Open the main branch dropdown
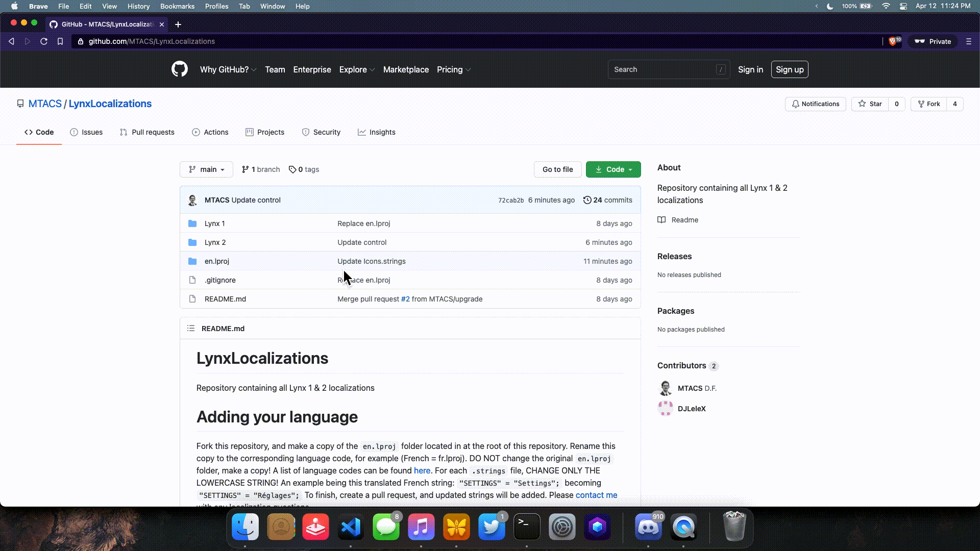Image resolution: width=980 pixels, height=551 pixels. click(x=206, y=169)
